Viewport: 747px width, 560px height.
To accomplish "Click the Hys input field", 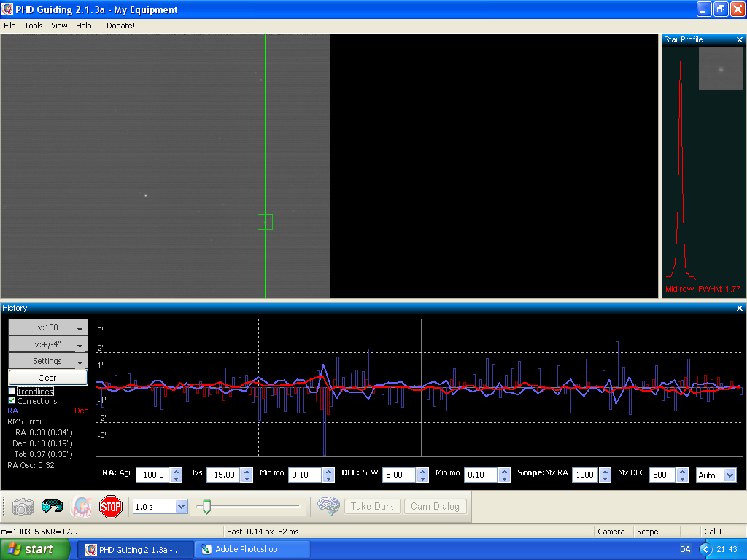I will 224,475.
